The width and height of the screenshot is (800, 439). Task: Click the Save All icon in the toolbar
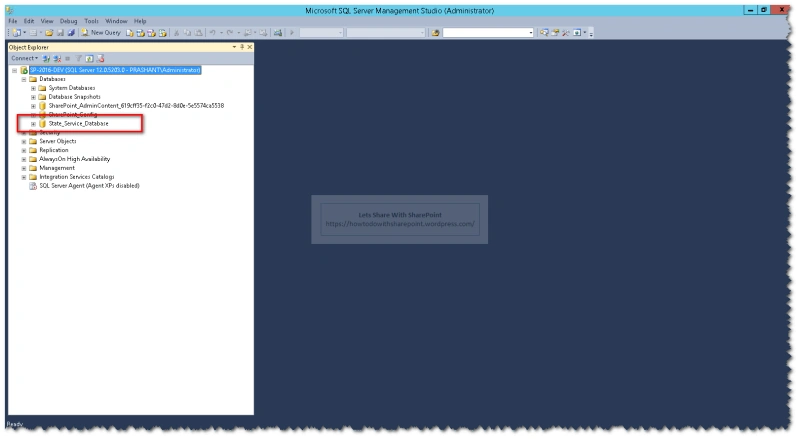[71, 33]
